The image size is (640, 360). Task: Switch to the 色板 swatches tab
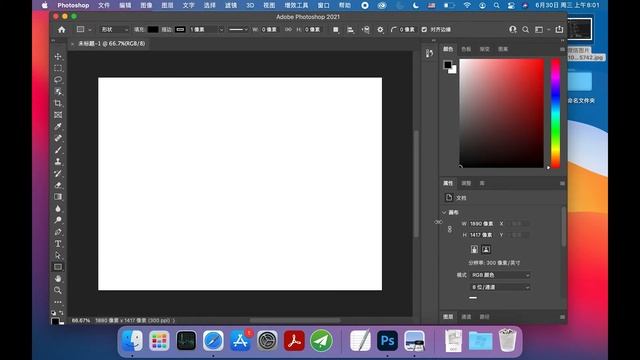(x=466, y=49)
